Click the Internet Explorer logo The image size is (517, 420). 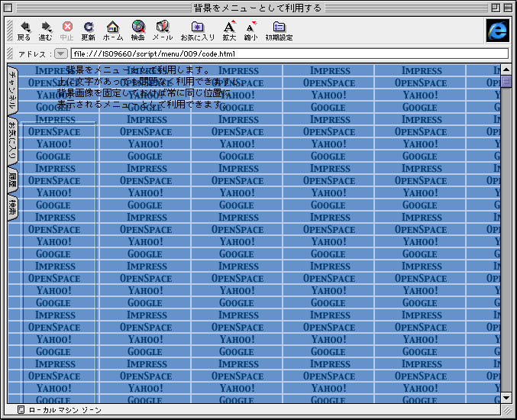coord(498,31)
